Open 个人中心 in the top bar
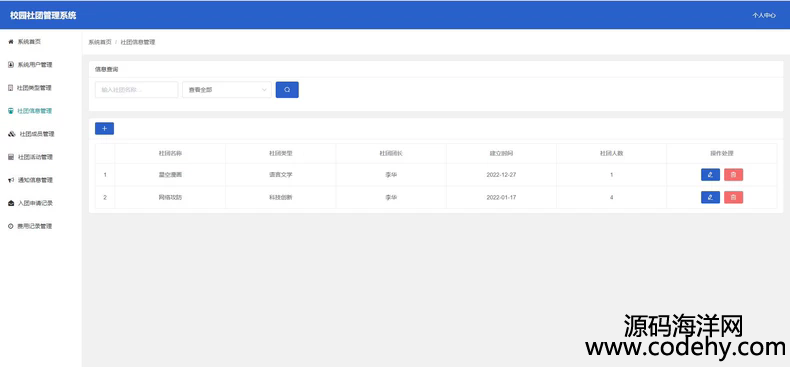Image resolution: width=790 pixels, height=367 pixels. [x=764, y=16]
